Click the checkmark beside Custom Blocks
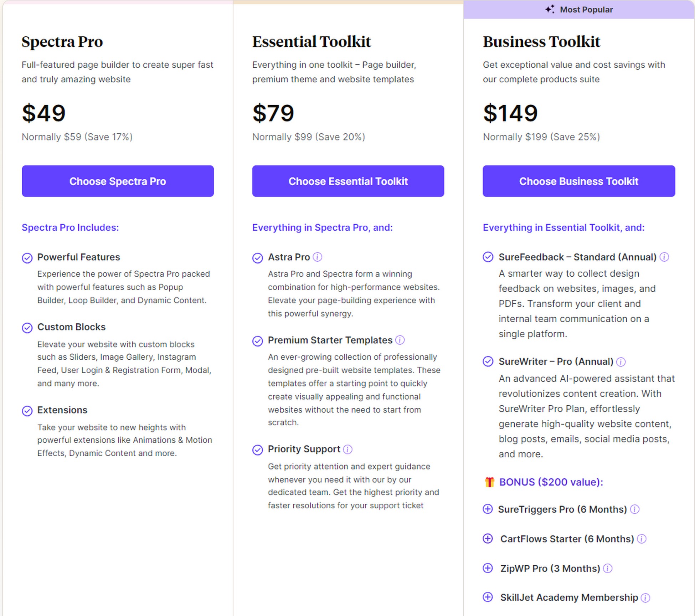This screenshot has width=695, height=616. pos(27,328)
